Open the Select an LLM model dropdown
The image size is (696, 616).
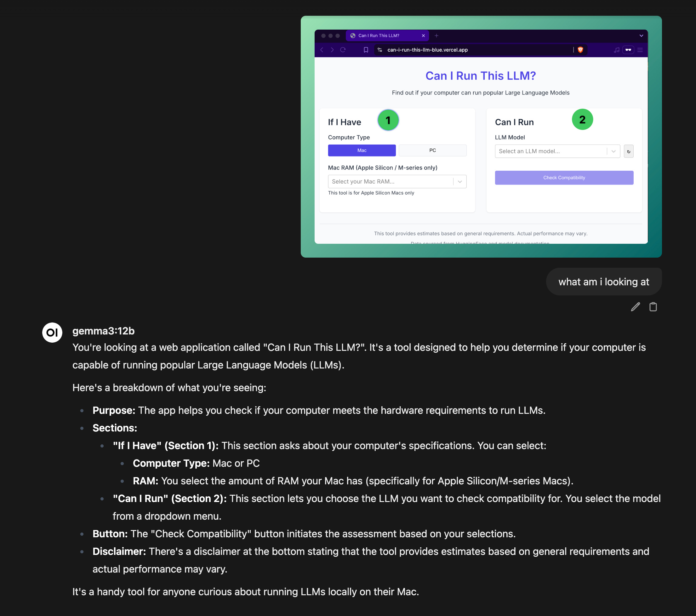coord(557,151)
